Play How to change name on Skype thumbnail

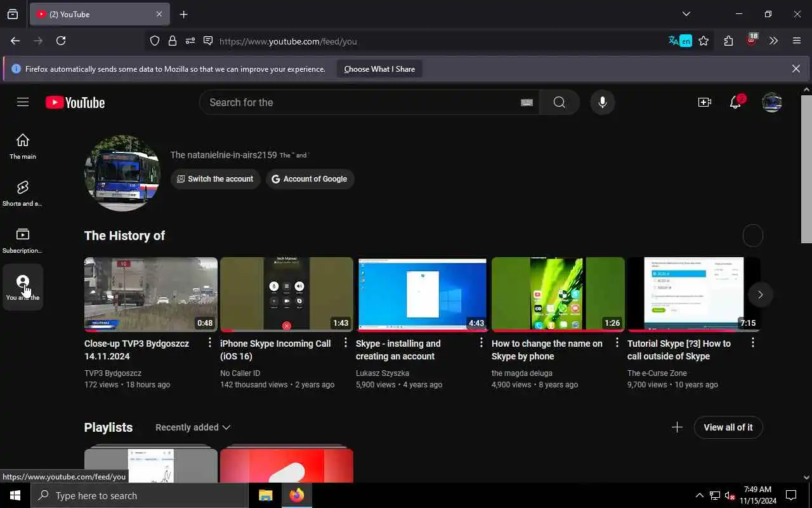[558, 295]
